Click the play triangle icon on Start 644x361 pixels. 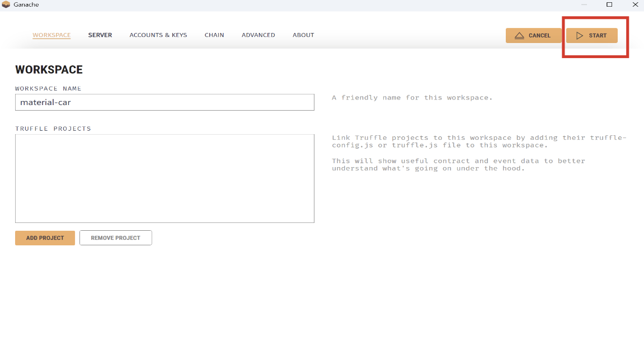click(580, 36)
